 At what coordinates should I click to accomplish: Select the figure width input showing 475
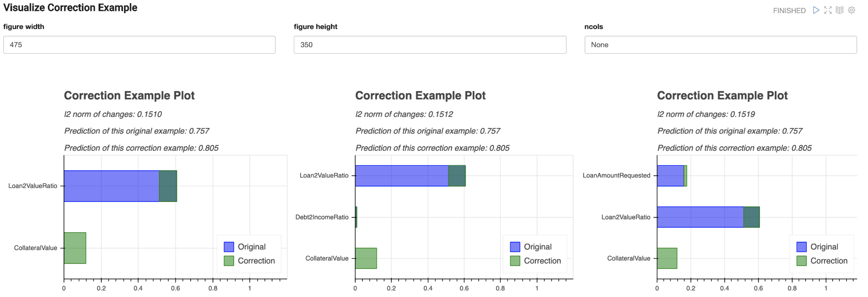click(139, 45)
